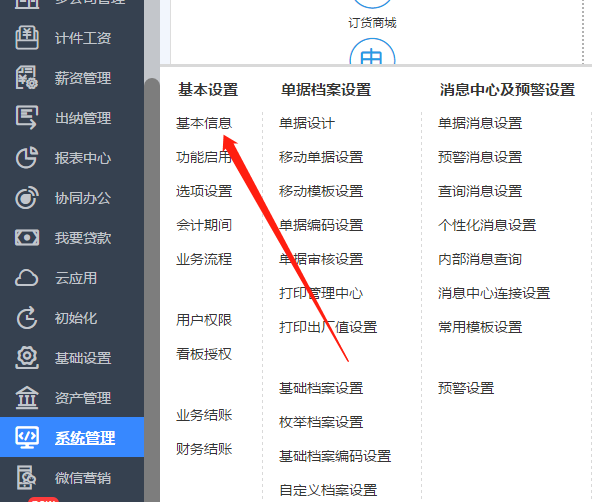Click the 资产管理 bank icon
The height and width of the screenshot is (502, 592).
pyautogui.click(x=26, y=398)
